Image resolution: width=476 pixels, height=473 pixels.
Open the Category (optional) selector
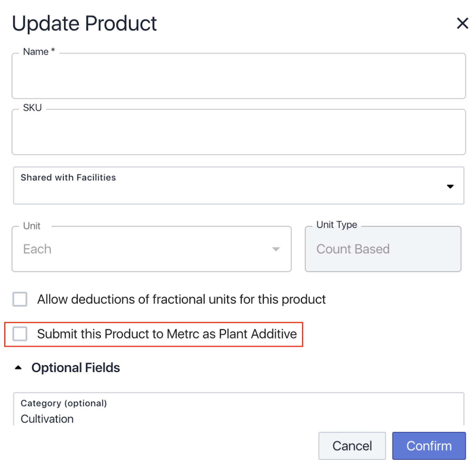click(238, 409)
